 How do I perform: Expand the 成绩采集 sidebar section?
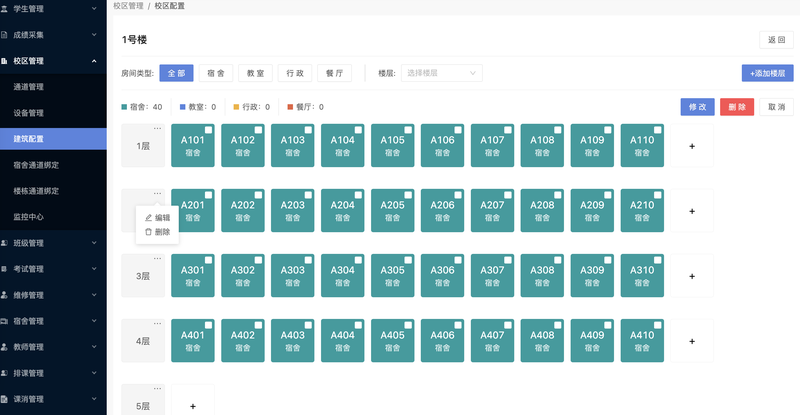(x=94, y=35)
